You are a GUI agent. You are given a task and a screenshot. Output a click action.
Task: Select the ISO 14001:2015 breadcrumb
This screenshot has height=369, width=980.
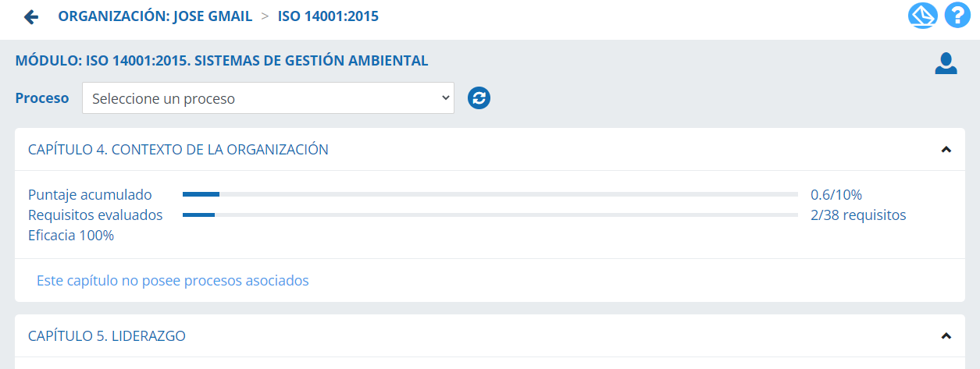[x=328, y=16]
